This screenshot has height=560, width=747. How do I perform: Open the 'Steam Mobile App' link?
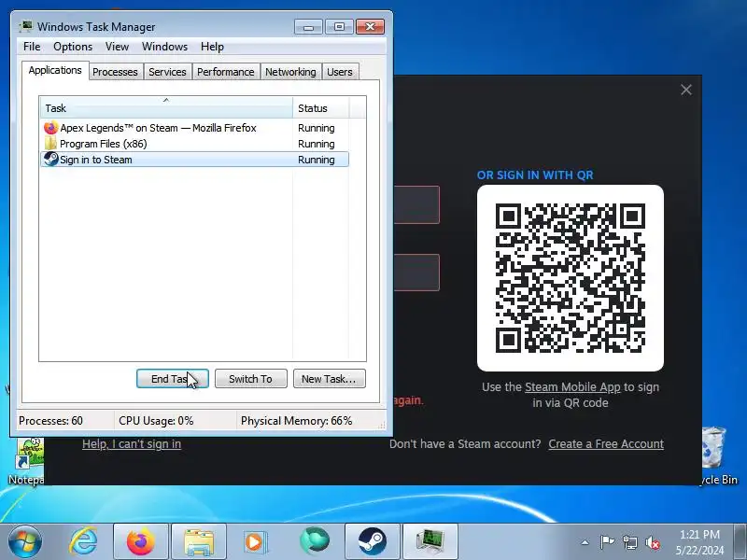pos(572,387)
